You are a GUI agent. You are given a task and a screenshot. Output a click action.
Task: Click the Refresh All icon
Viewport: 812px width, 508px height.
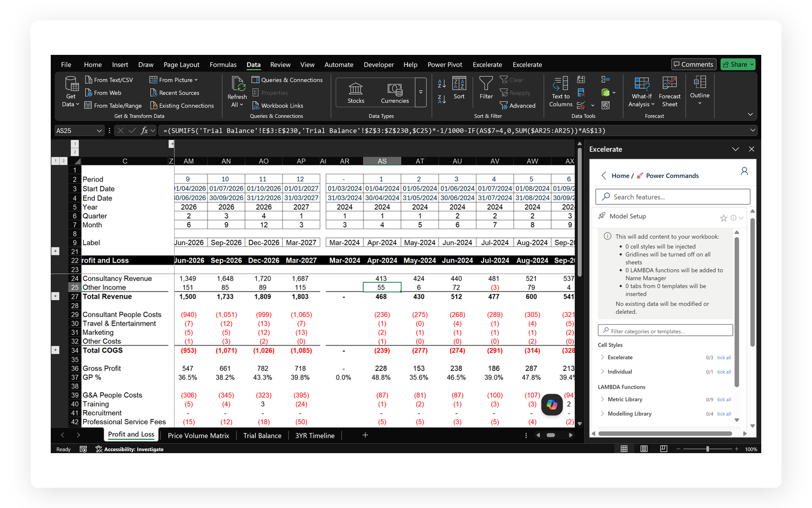coord(237,91)
